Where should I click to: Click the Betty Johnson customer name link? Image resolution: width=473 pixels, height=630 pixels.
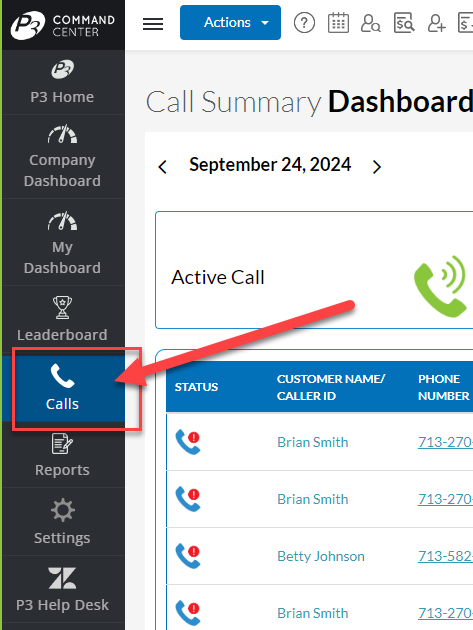(x=321, y=556)
